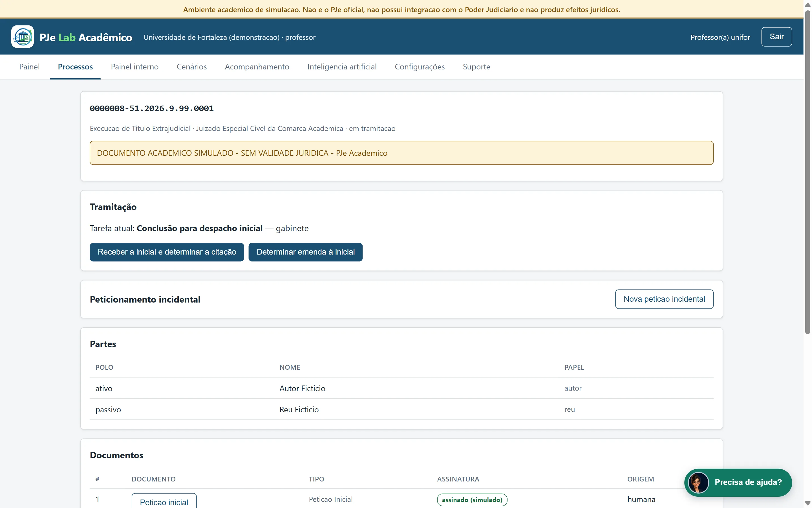Click the PJe Lab Acadêmico logo icon

click(x=23, y=37)
